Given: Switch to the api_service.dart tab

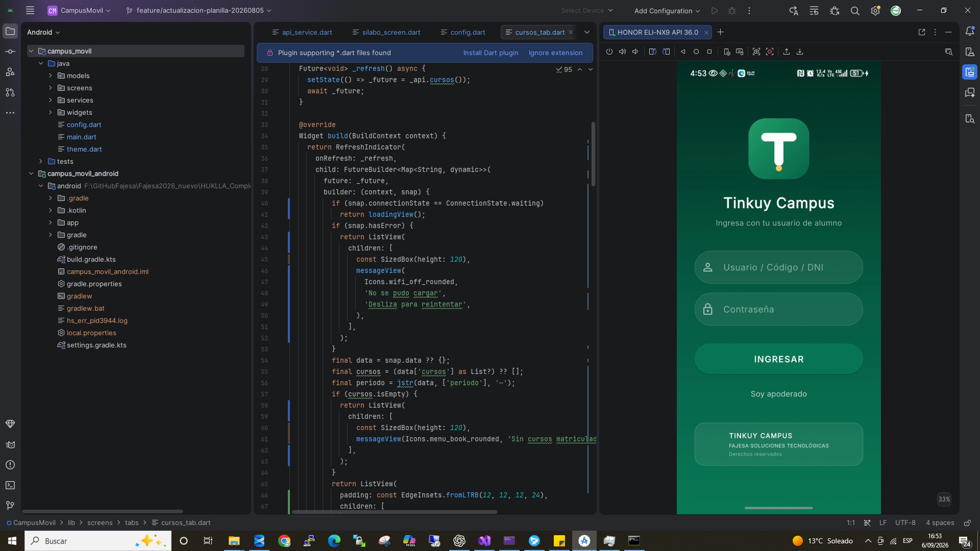Looking at the screenshot, I should coord(302,32).
